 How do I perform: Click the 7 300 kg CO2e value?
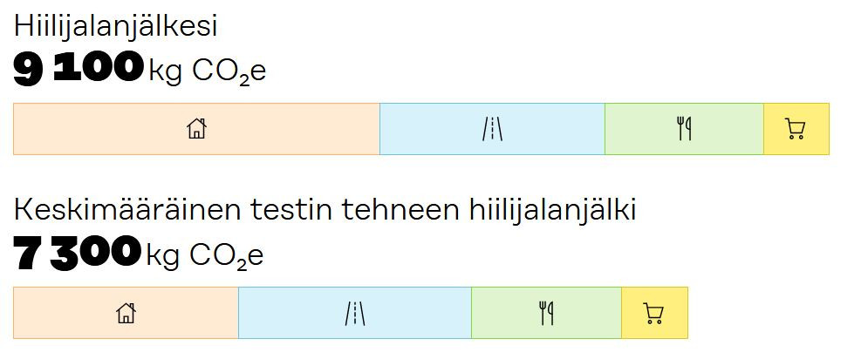point(138,254)
